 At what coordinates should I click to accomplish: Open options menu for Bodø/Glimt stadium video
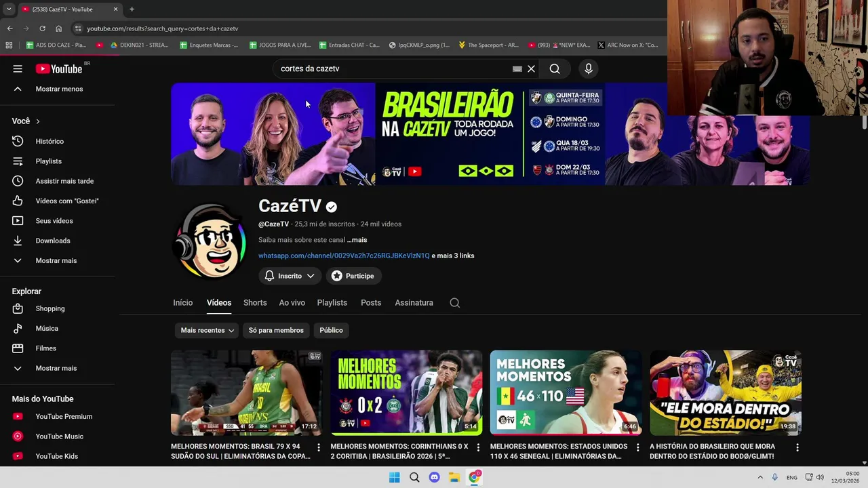(x=797, y=447)
